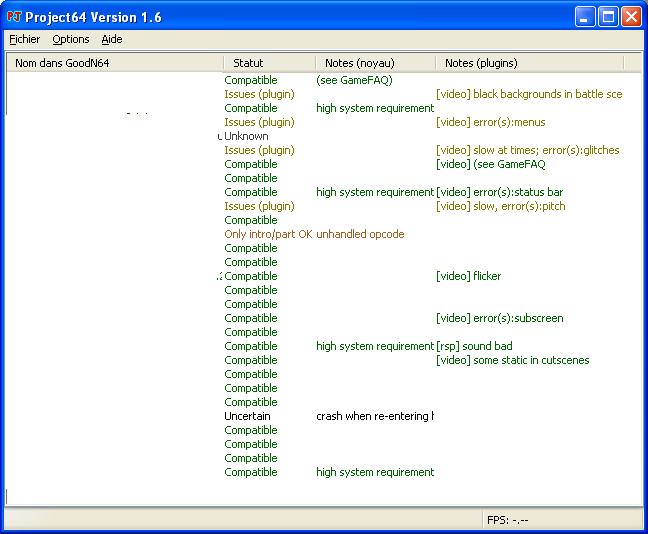
Task: Click the unhandled opcode core note
Action: (x=360, y=234)
